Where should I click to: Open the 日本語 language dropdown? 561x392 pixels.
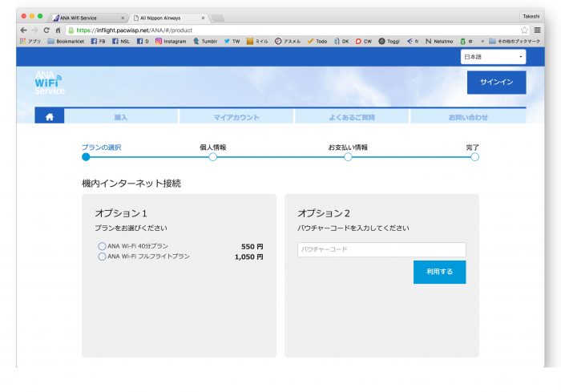[493, 57]
